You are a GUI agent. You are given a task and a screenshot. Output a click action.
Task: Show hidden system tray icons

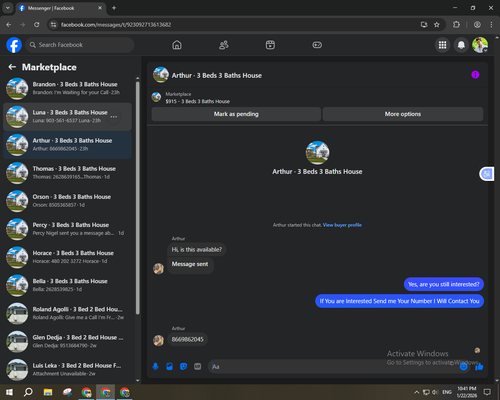[x=416, y=392]
